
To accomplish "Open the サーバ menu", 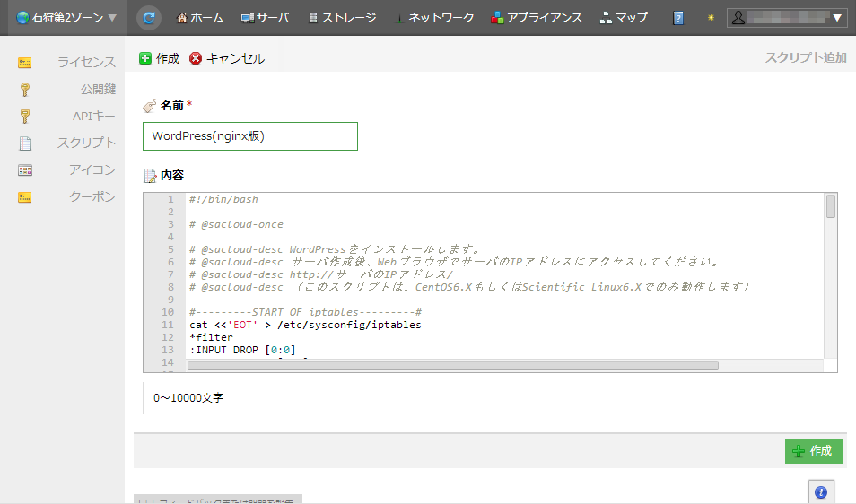I will tap(266, 18).
